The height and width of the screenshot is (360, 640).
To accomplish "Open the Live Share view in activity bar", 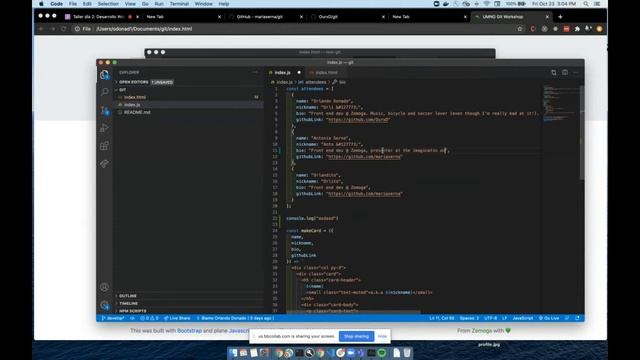I will [104, 164].
